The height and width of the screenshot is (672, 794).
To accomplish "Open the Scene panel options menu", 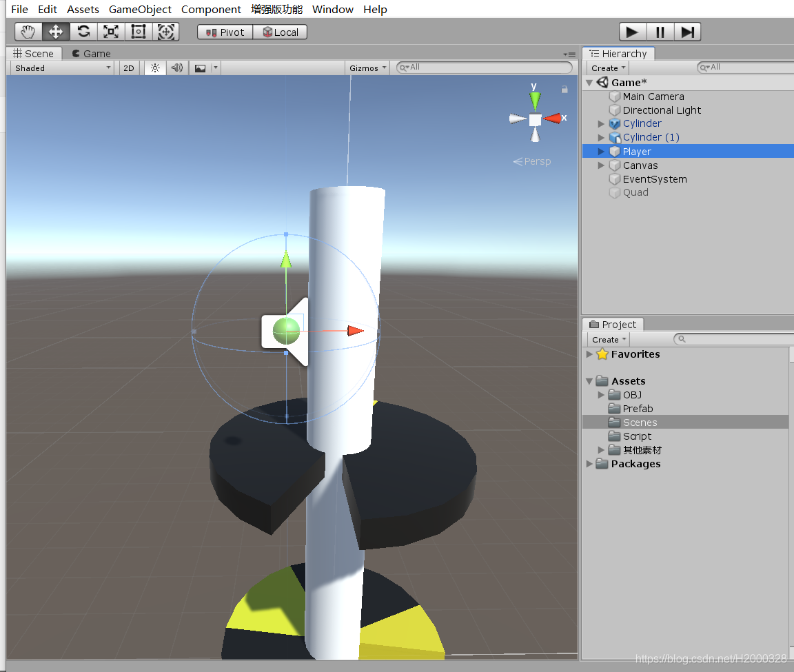I will tap(569, 54).
